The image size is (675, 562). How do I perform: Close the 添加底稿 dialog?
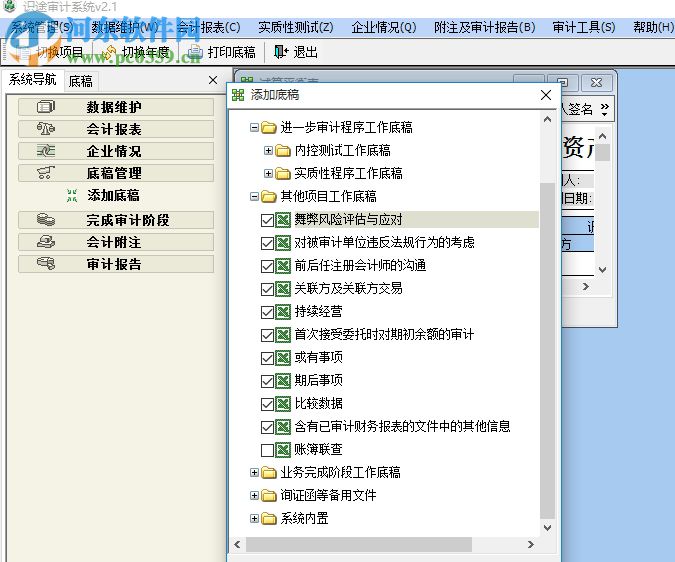pyautogui.click(x=546, y=95)
